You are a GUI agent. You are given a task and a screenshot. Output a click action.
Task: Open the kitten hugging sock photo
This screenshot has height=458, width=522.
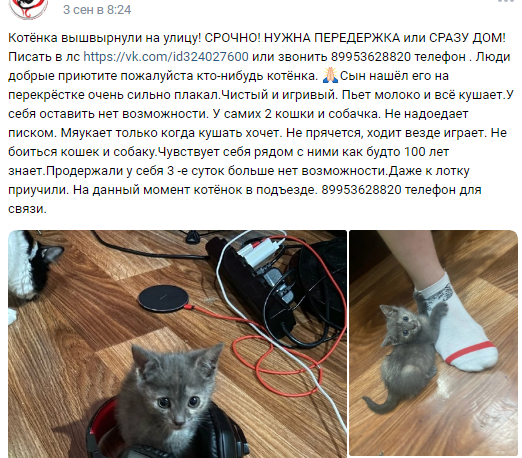tap(433, 343)
